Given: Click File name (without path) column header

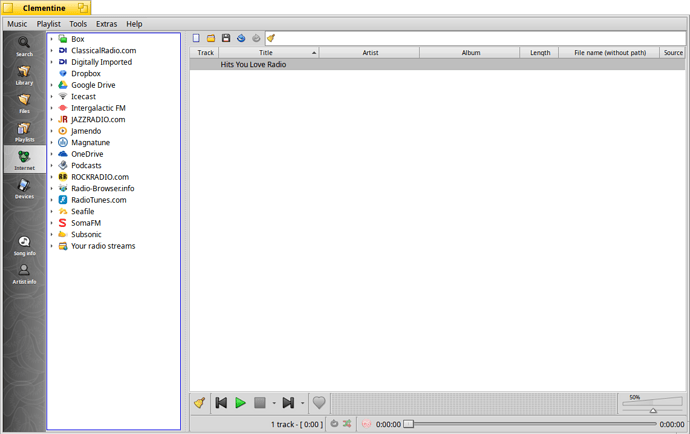Looking at the screenshot, I should [609, 52].
